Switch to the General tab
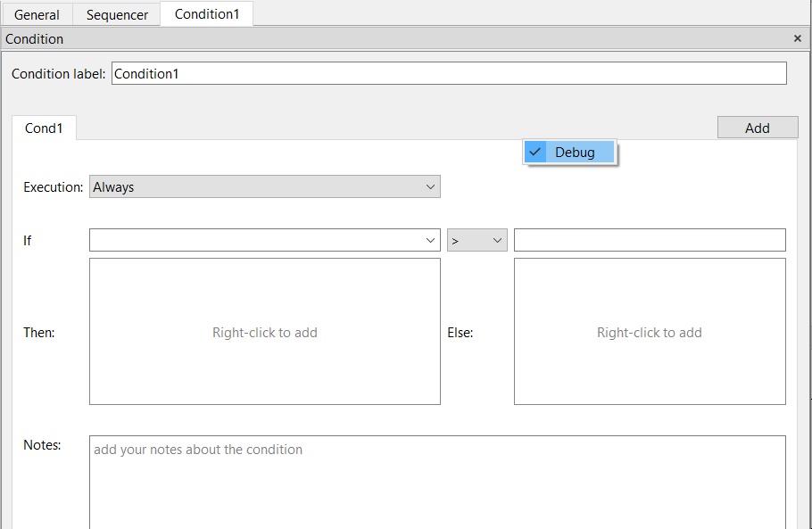Screen dimensions: 812x529 click(x=37, y=14)
